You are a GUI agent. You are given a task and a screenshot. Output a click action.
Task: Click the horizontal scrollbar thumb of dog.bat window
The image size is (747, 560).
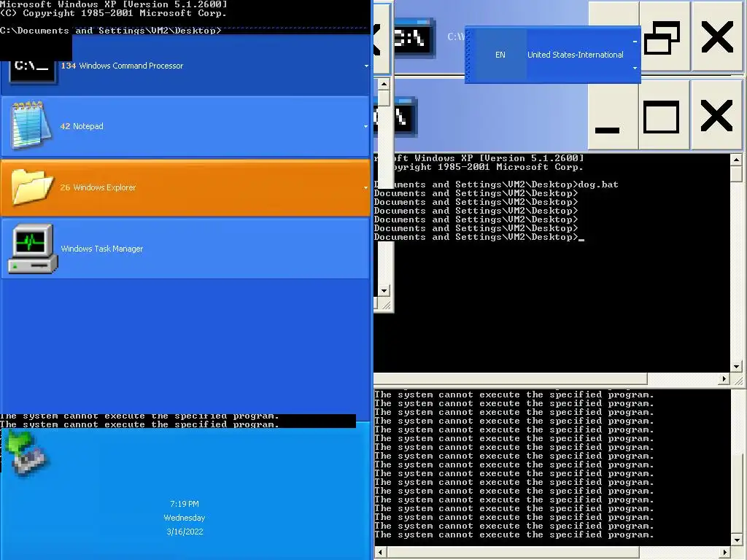point(510,379)
